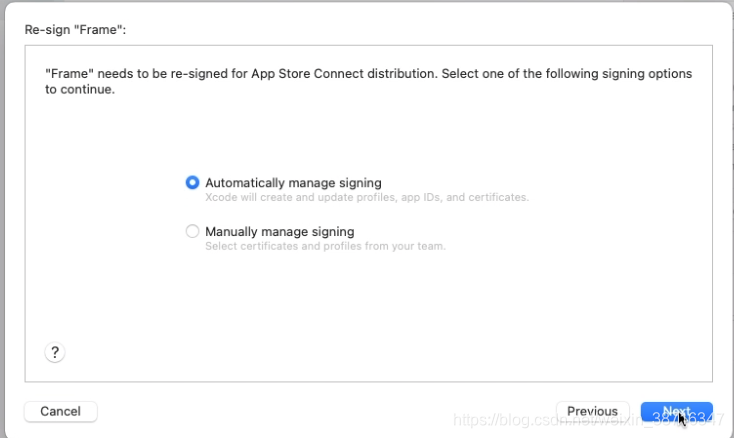Click the "Automatically manage signing" label text

pyautogui.click(x=293, y=183)
